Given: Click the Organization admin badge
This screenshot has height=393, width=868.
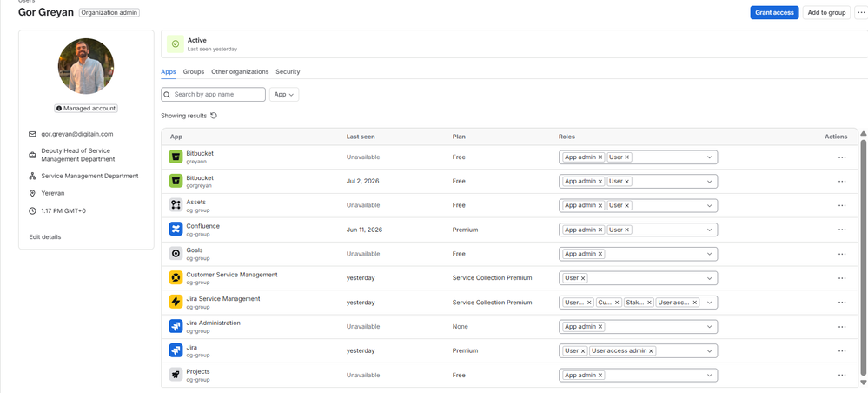Looking at the screenshot, I should [x=109, y=12].
